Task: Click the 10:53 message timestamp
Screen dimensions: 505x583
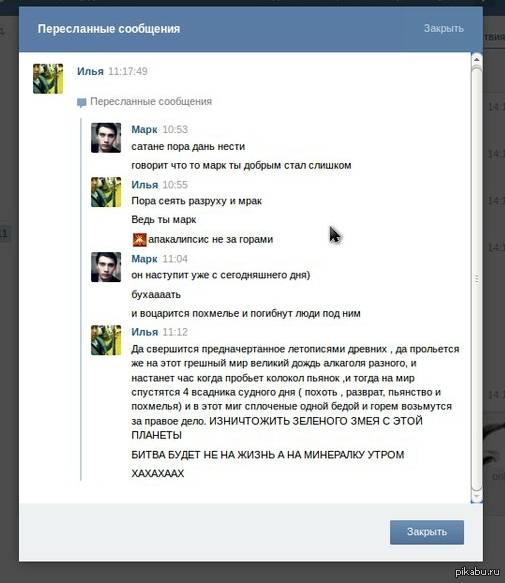Action: pos(175,129)
